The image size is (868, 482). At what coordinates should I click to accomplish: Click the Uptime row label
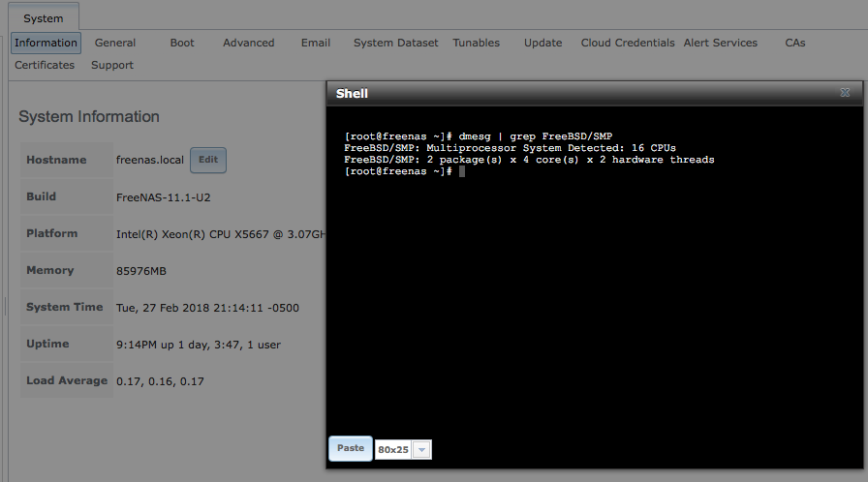click(x=47, y=344)
